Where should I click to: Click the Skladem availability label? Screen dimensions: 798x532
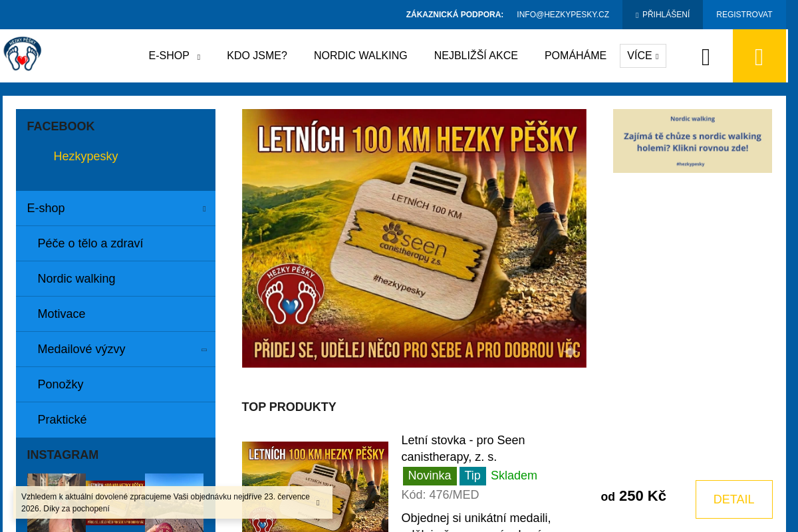click(514, 475)
